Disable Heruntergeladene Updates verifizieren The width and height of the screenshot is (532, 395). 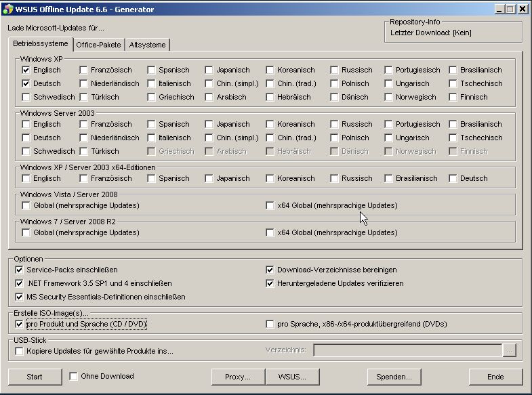(x=270, y=283)
